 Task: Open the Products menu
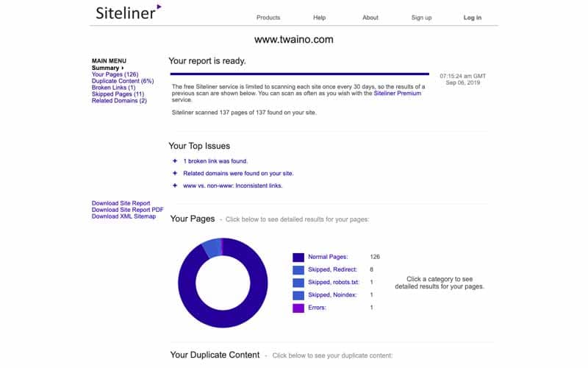pos(268,18)
